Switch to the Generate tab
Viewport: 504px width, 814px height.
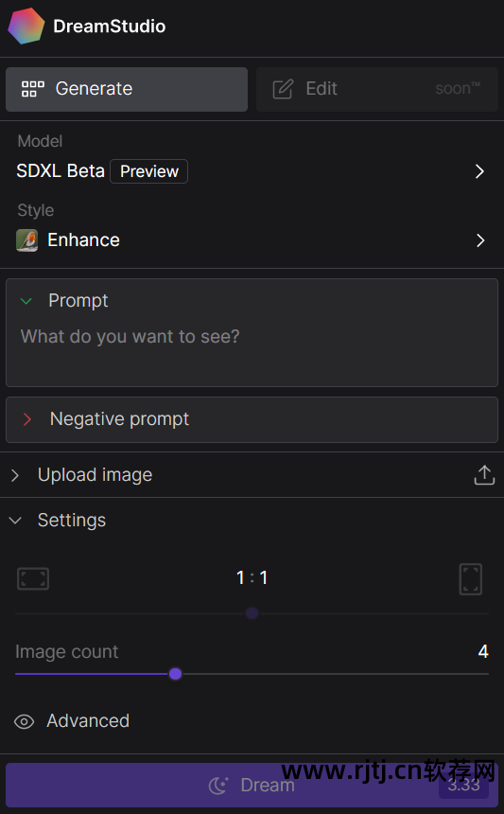tap(127, 89)
